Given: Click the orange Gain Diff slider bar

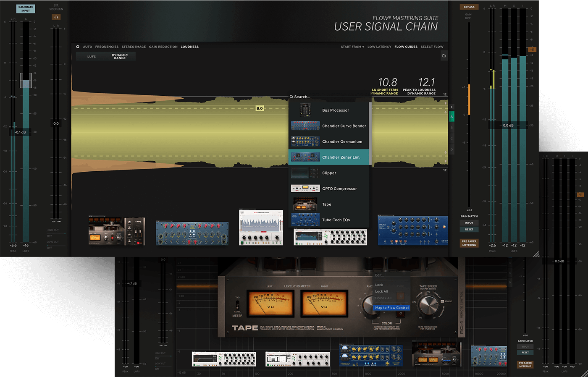Looking at the screenshot, I should [x=469, y=99].
